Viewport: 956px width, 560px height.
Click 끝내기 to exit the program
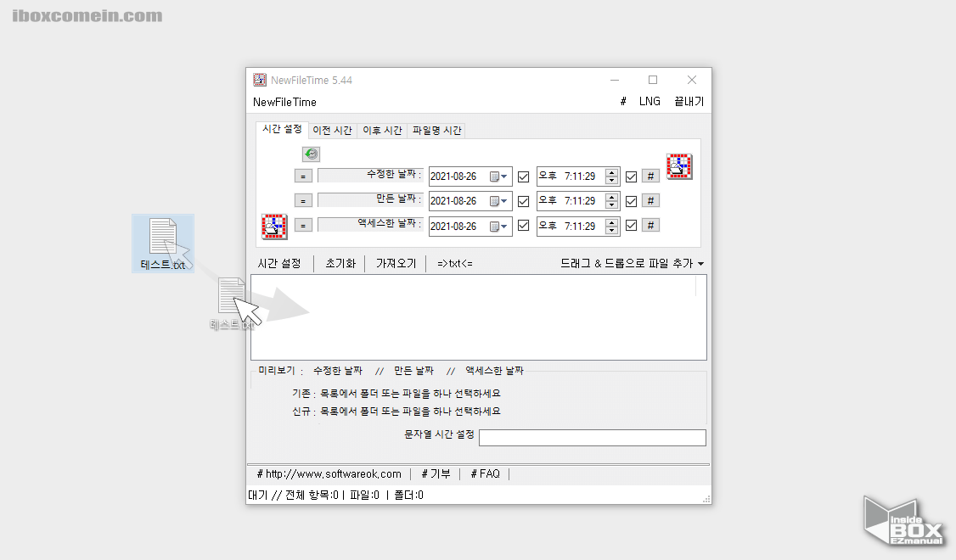click(689, 102)
